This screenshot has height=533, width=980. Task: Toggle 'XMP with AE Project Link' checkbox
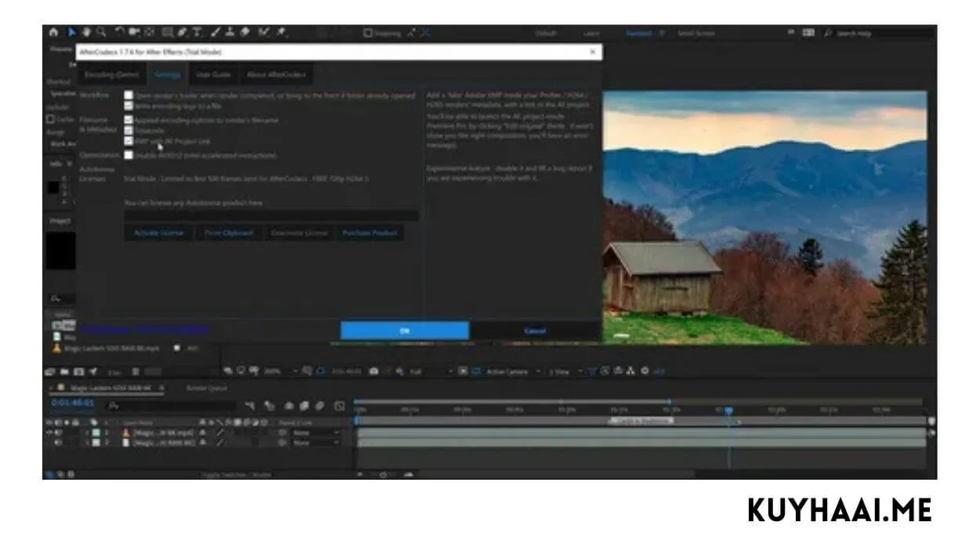(x=129, y=141)
